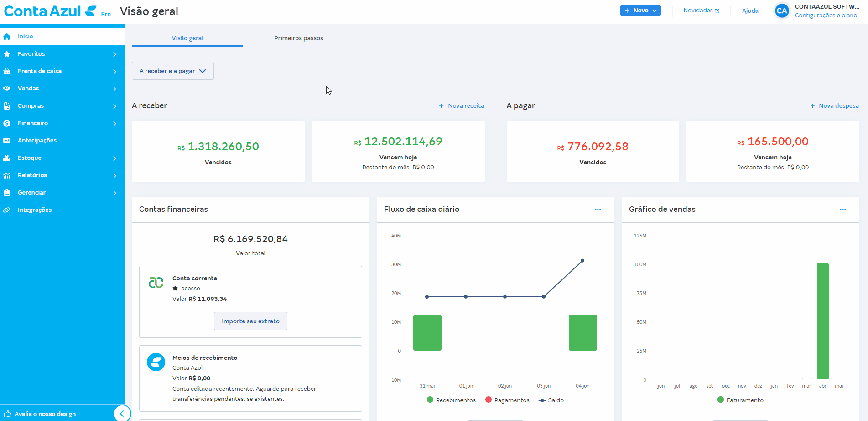
Task: Click the green Faturamento bar for abr
Action: (822, 321)
